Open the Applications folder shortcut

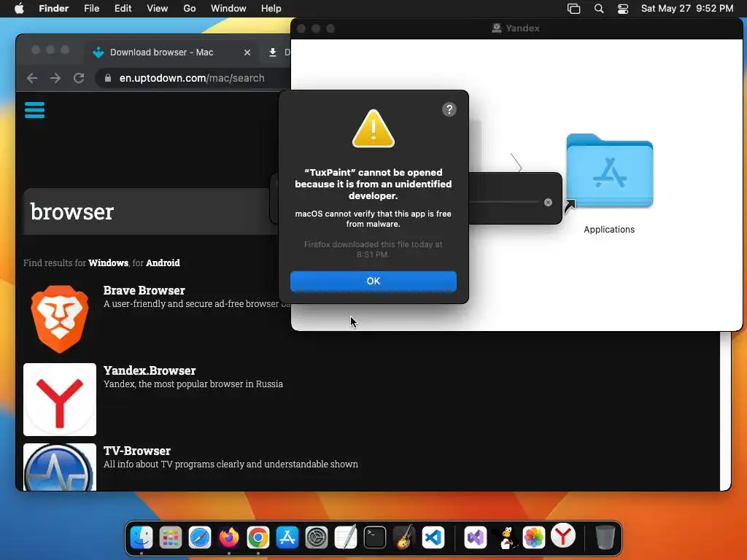(x=609, y=172)
